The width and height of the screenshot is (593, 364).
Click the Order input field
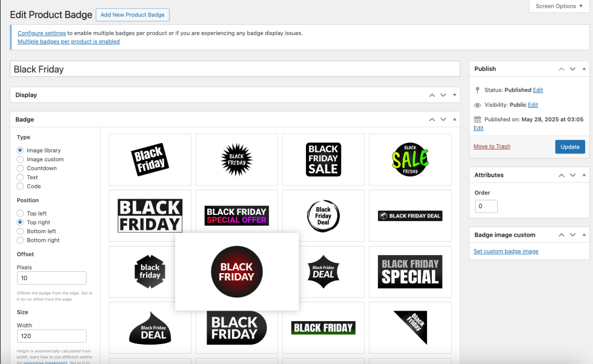[x=486, y=206]
